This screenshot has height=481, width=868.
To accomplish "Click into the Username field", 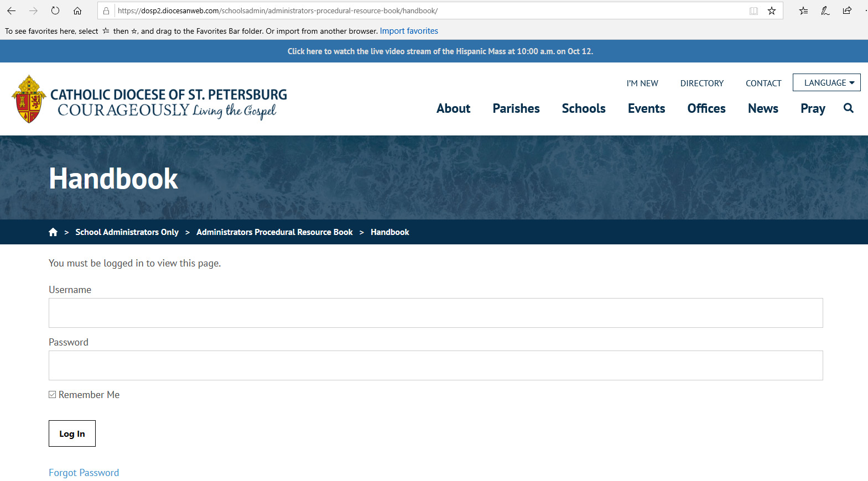I will coord(435,313).
